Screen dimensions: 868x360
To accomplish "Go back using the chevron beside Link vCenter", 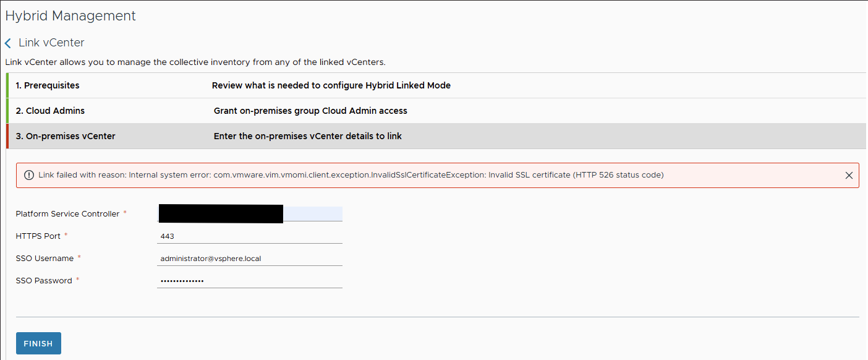I will (x=8, y=43).
